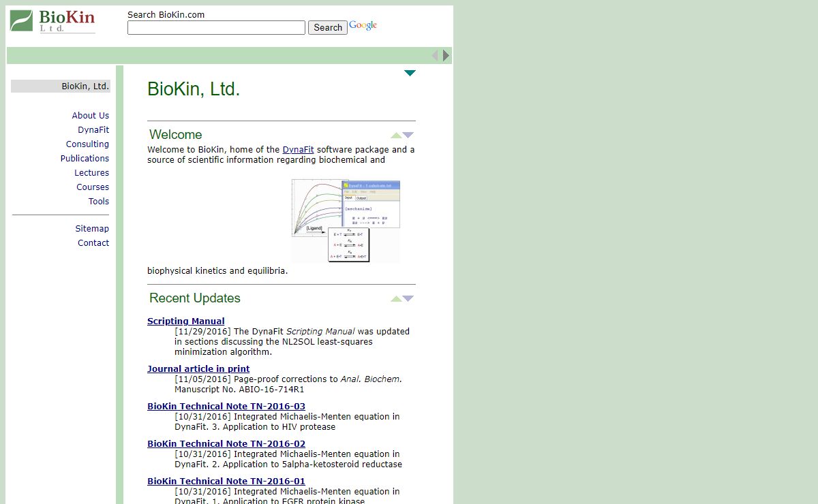Click the text '5alpha-ketosteroid reductase'
This screenshot has height=504, width=818.
click(x=342, y=464)
